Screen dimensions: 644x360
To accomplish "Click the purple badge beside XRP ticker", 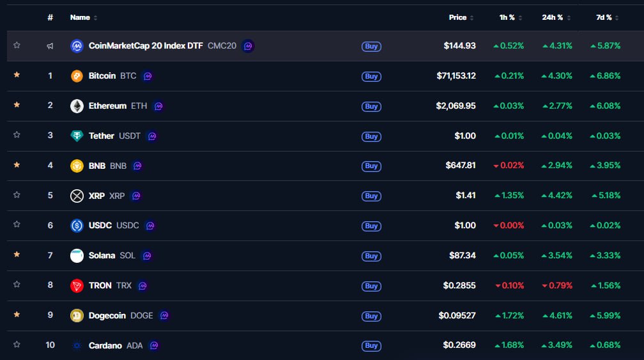I will 135,196.
